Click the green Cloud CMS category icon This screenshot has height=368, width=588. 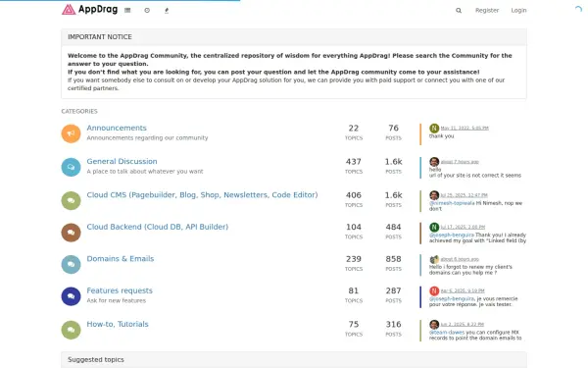point(71,200)
